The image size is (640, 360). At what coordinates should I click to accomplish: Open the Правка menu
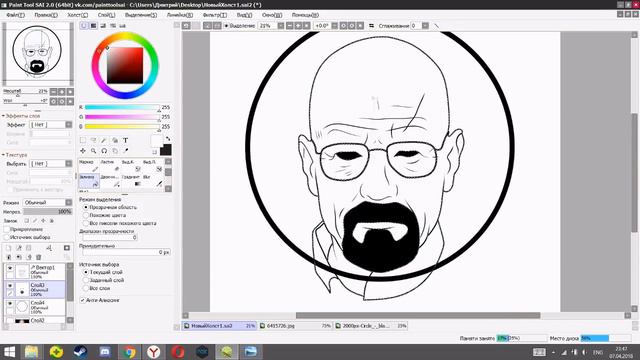click(x=46, y=15)
